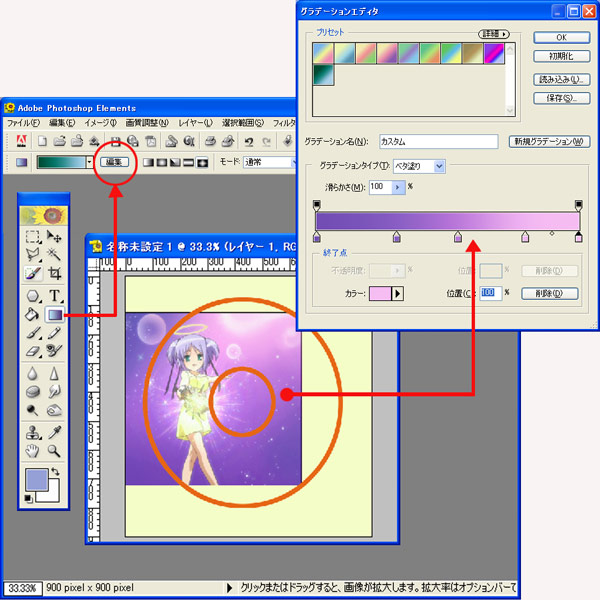The width and height of the screenshot is (600, 600).
Task: Select the Blur tool droplet icon
Action: (33, 373)
